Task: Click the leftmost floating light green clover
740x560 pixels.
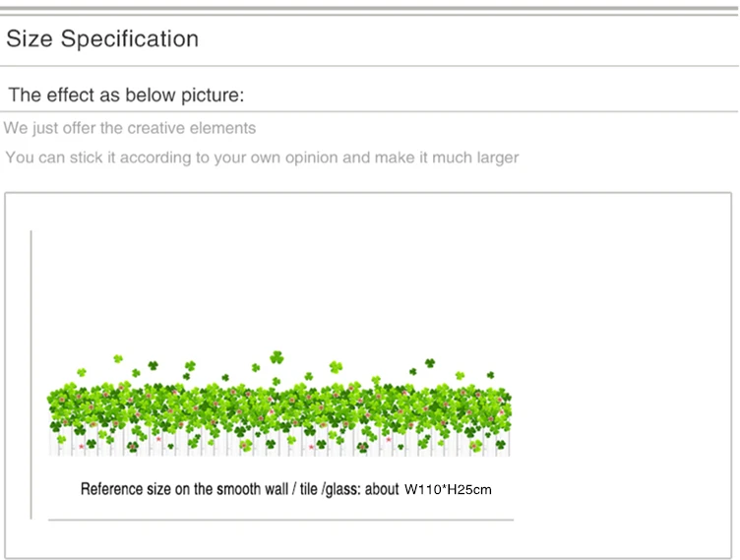Action: [x=82, y=372]
